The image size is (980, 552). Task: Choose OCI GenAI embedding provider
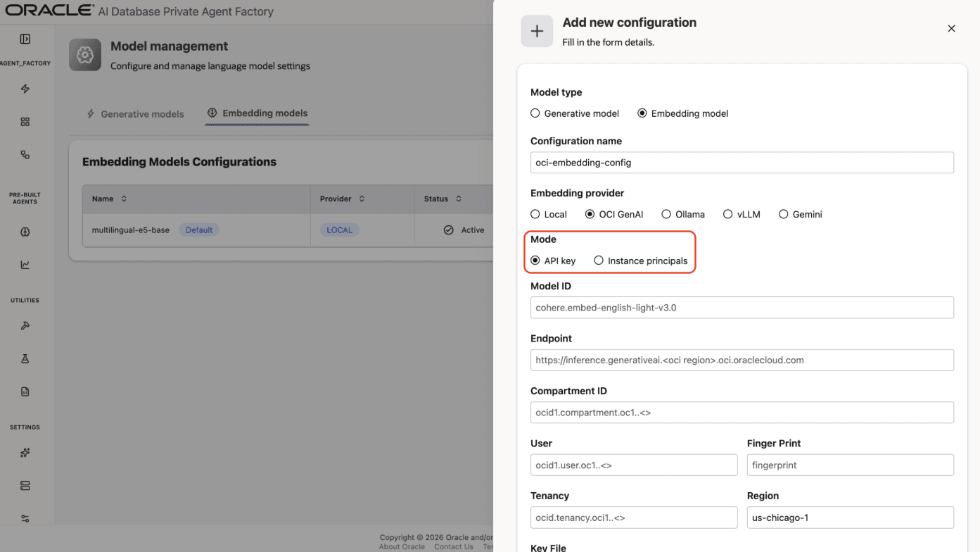[x=590, y=214]
